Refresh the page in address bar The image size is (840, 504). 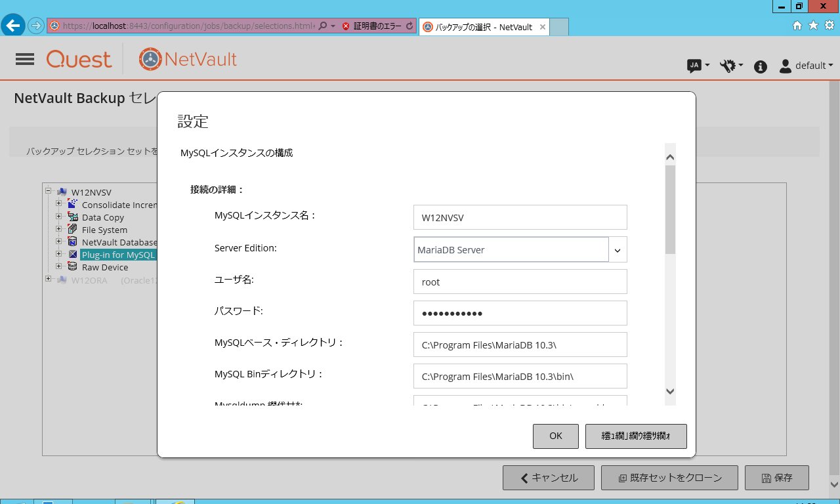(x=410, y=26)
